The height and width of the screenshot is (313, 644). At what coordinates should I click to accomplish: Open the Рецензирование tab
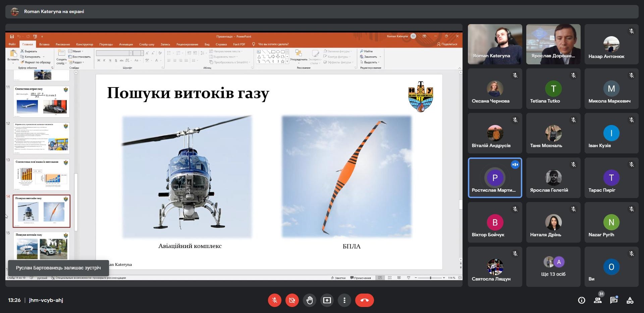tap(187, 44)
